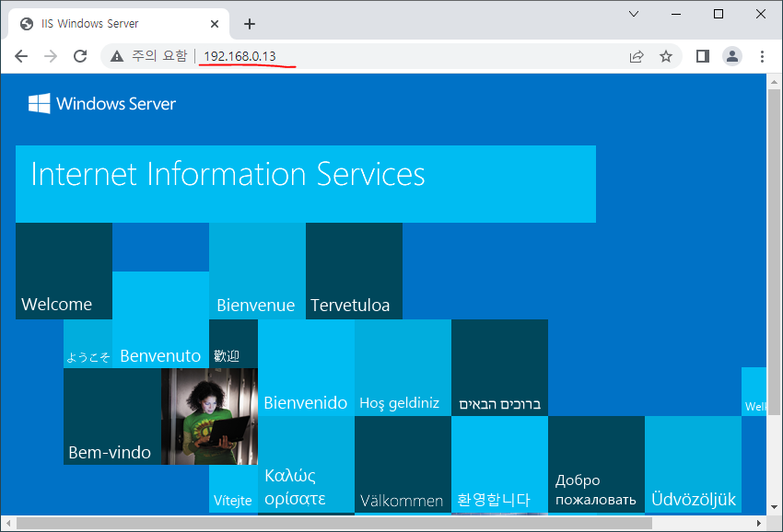Click the vertical scrollbar down arrow
Viewport: 783px width, 532px height.
pyautogui.click(x=774, y=507)
